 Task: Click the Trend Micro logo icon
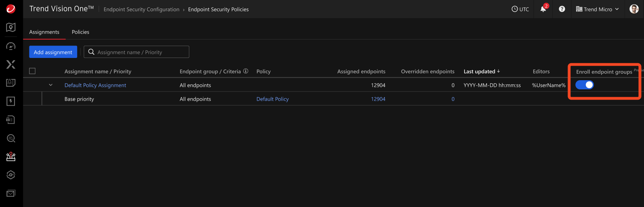[11, 9]
